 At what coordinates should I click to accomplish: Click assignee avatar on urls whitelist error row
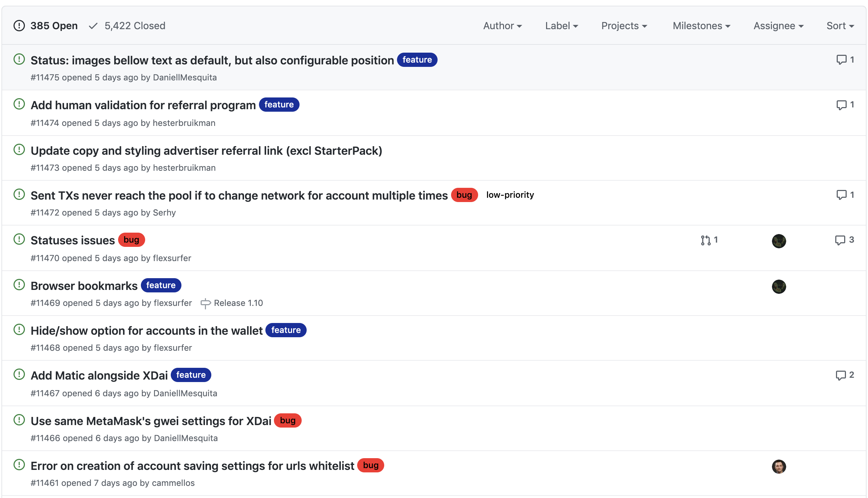click(x=779, y=466)
